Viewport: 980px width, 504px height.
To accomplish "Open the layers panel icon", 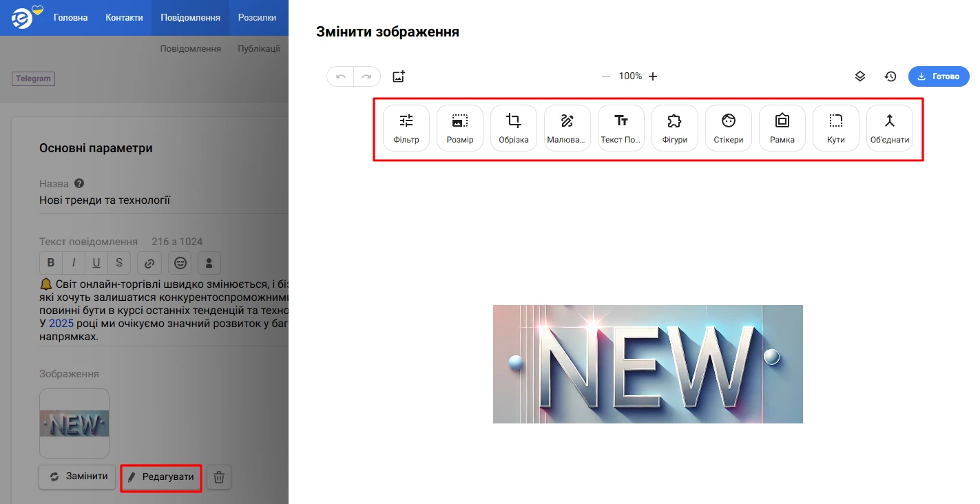I will pyautogui.click(x=860, y=76).
